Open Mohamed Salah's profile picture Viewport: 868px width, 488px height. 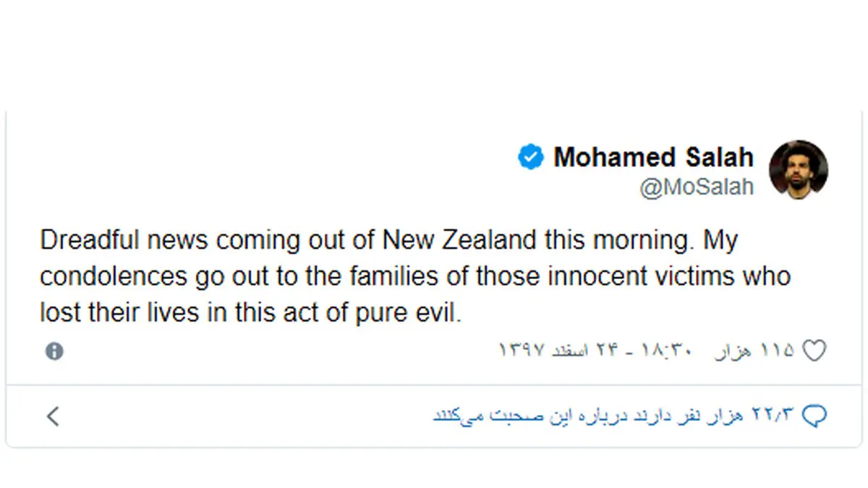tap(798, 170)
